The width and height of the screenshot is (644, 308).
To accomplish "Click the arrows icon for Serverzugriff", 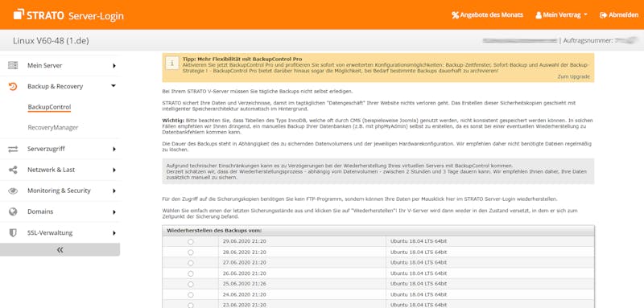I will (13, 150).
